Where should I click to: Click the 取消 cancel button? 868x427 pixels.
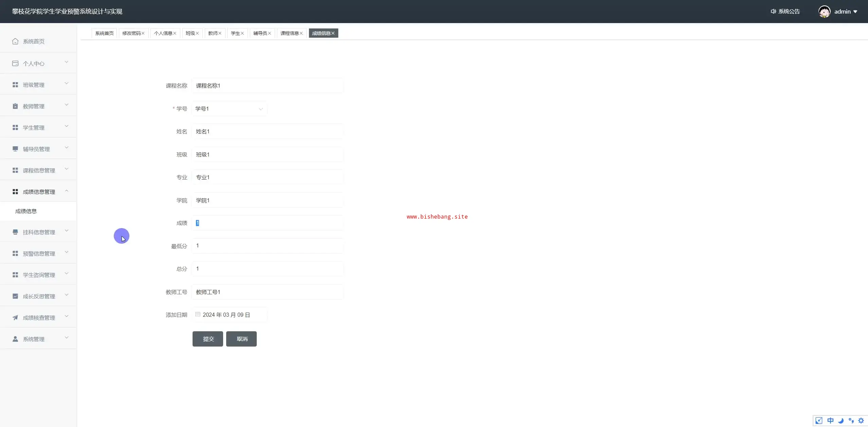tap(241, 339)
